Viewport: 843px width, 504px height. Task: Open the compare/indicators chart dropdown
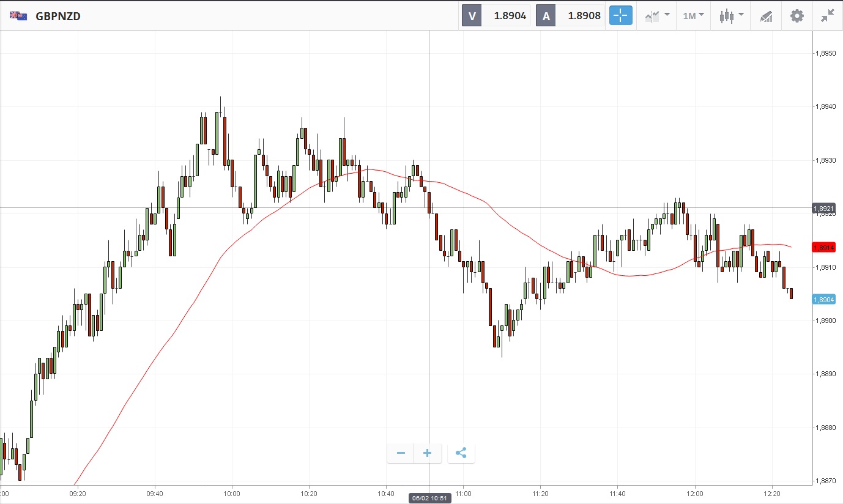(x=658, y=16)
